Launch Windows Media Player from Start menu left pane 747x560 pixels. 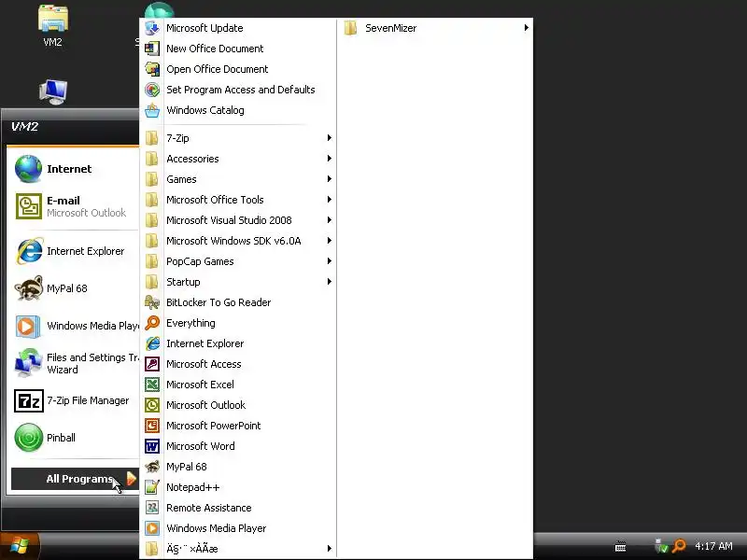[x=76, y=326]
